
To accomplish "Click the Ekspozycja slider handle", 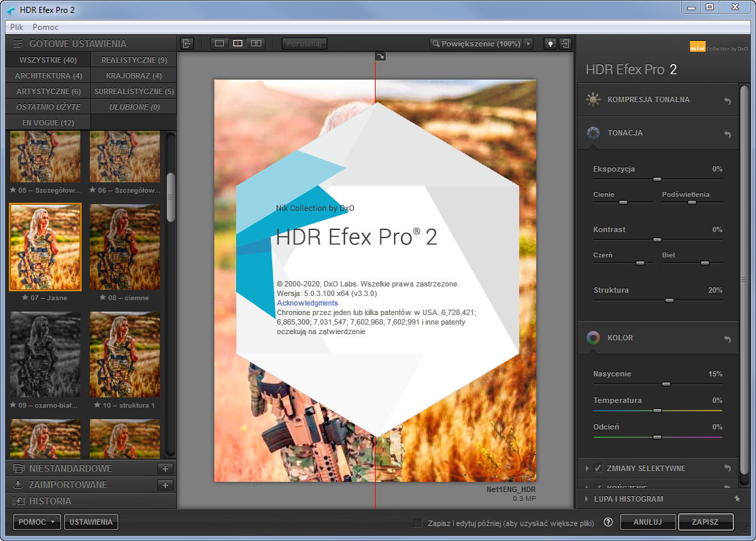I will pos(657,179).
